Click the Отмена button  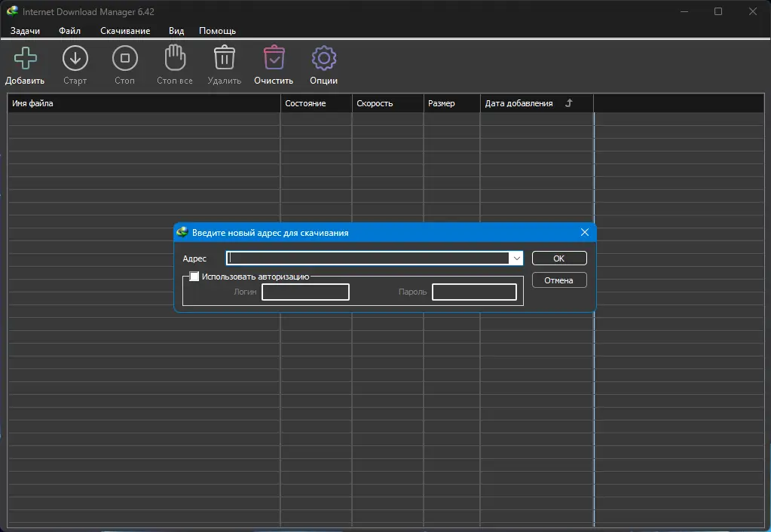559,280
